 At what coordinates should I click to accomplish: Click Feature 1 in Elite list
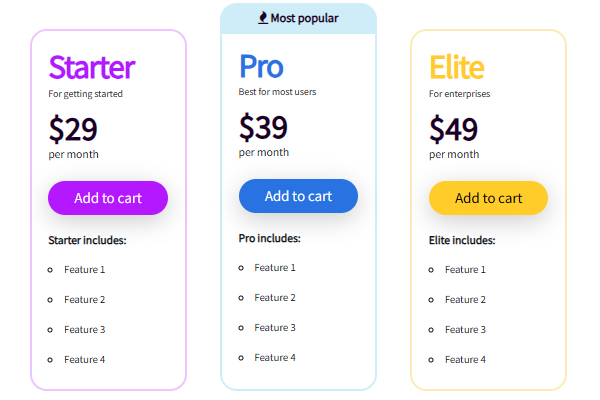465,270
